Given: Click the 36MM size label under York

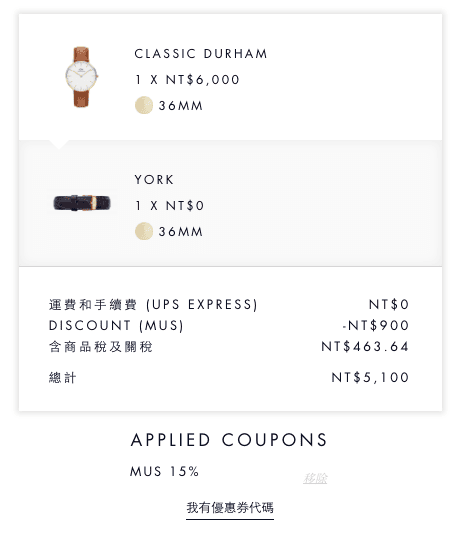Looking at the screenshot, I should pyautogui.click(x=181, y=232).
